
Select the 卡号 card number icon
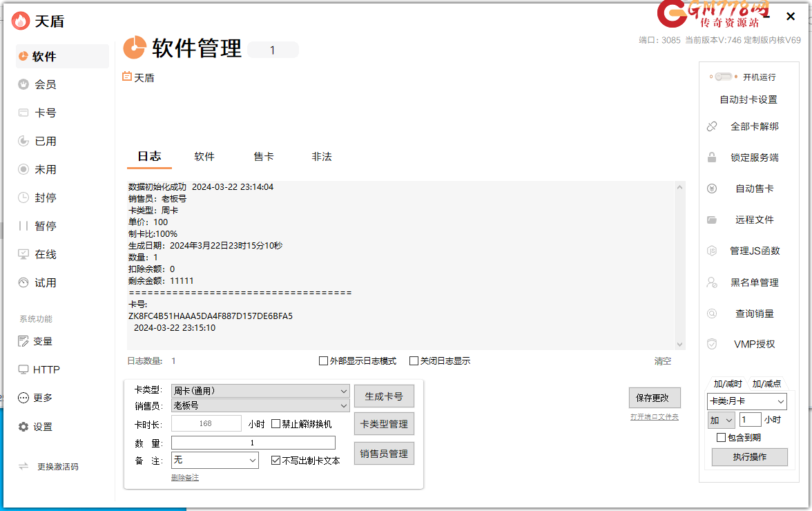[x=23, y=113]
